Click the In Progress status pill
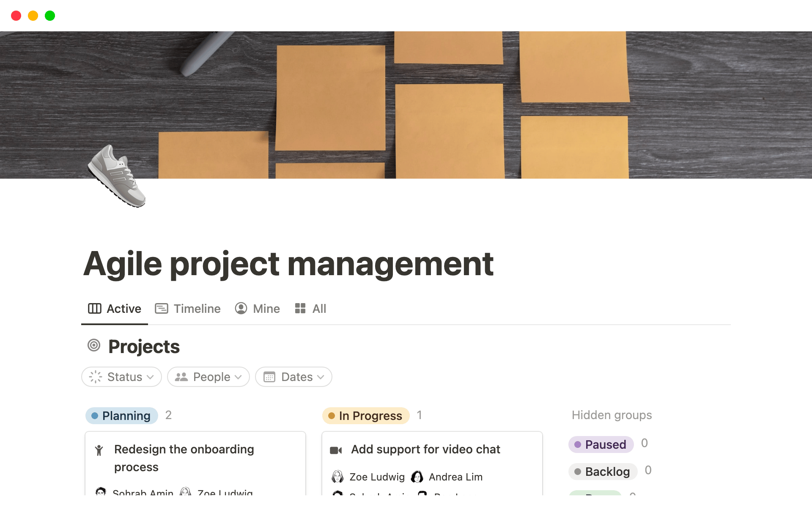The image size is (812, 508). pyautogui.click(x=366, y=416)
